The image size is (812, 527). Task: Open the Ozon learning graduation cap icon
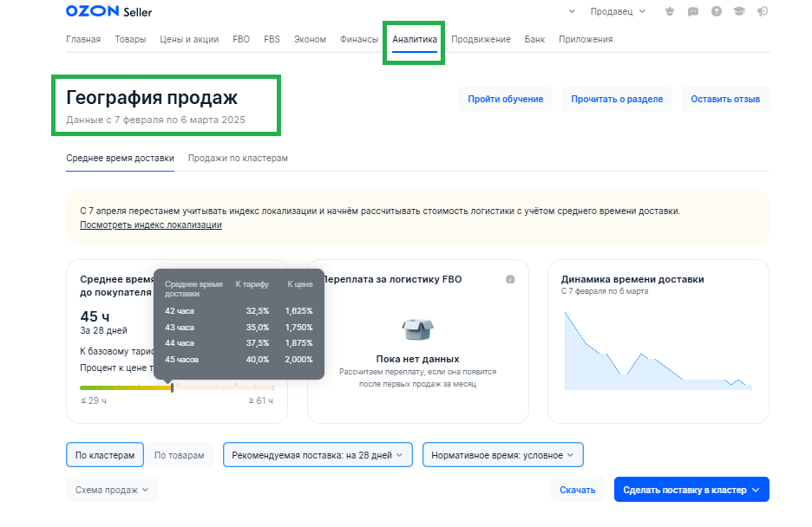coord(740,11)
